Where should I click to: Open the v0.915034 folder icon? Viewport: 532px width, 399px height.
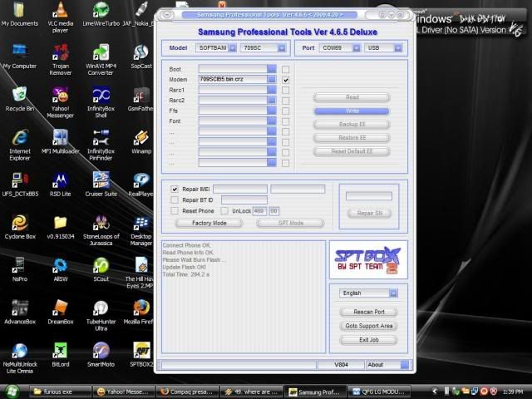tap(61, 227)
